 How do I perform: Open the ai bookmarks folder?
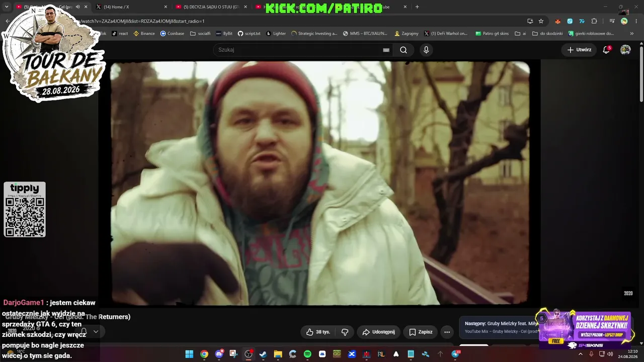click(x=520, y=34)
